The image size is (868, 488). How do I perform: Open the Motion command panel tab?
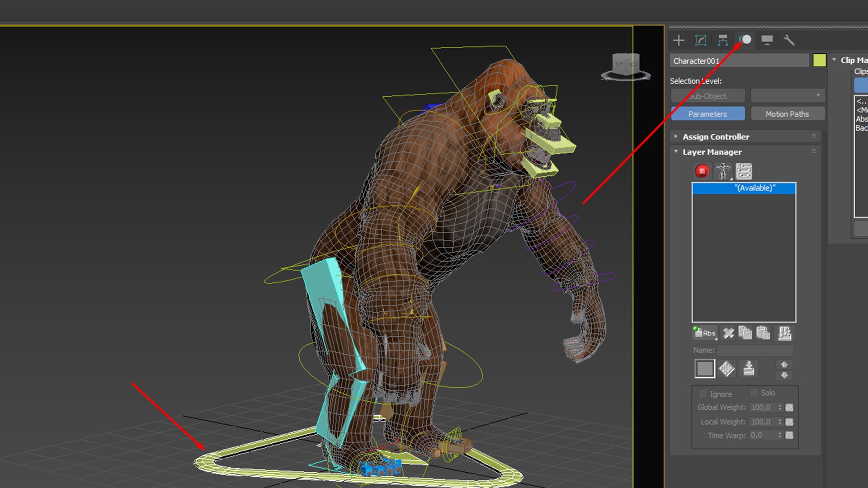[x=745, y=40]
